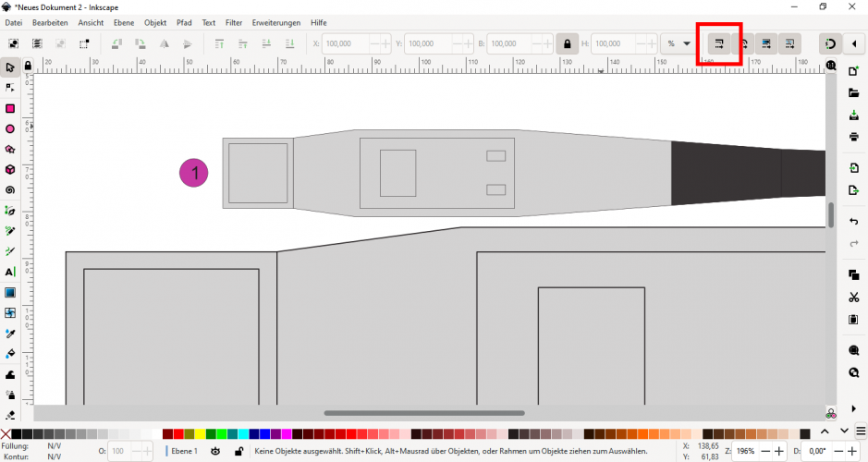
Task: Raise selection to top
Action: click(x=219, y=43)
